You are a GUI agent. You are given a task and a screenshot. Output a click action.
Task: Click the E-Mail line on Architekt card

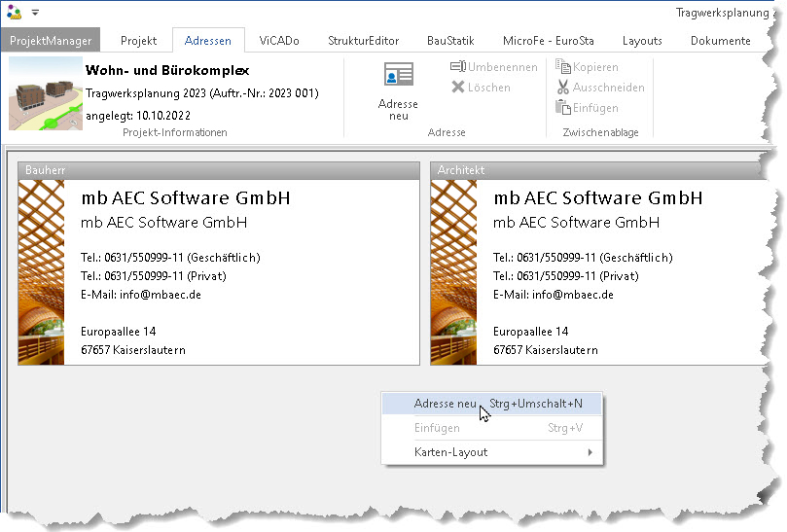[554, 295]
